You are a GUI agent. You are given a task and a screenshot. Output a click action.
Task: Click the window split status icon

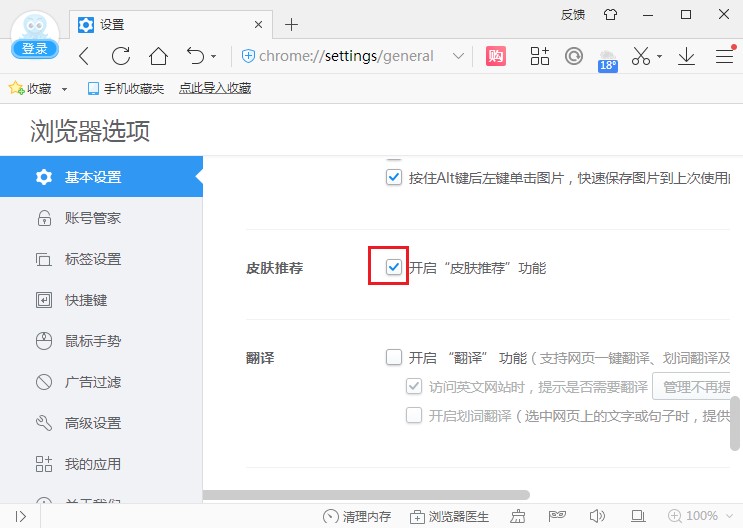[x=638, y=516]
